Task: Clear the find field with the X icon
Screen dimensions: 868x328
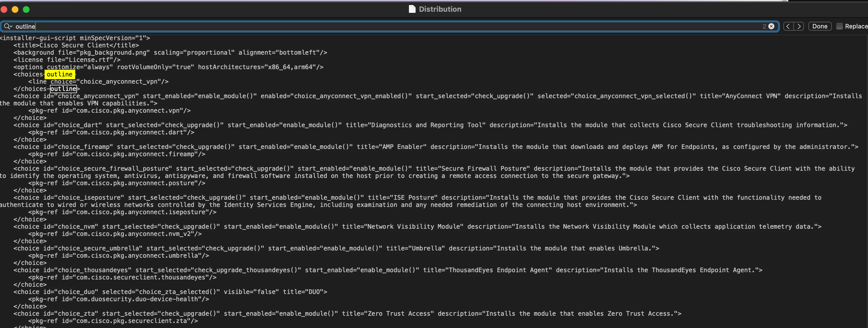Action: click(771, 26)
